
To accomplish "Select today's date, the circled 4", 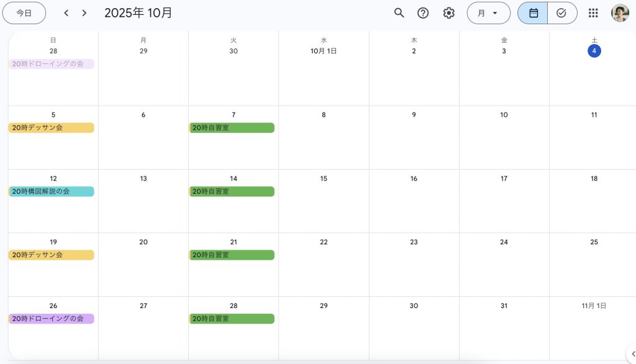I will tap(594, 51).
